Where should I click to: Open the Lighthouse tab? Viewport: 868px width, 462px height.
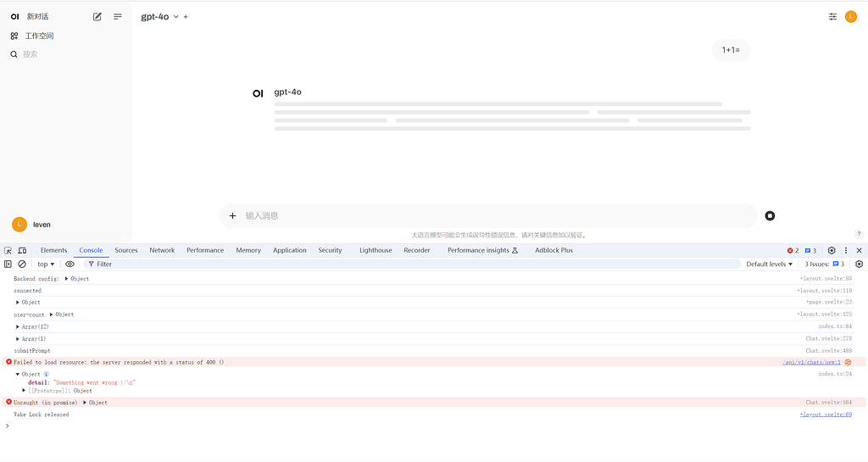376,251
